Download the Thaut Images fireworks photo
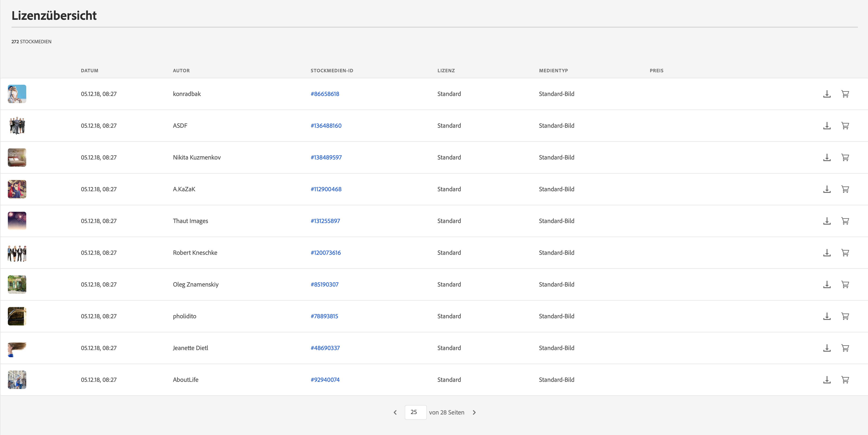Image resolution: width=868 pixels, height=435 pixels. 827,221
